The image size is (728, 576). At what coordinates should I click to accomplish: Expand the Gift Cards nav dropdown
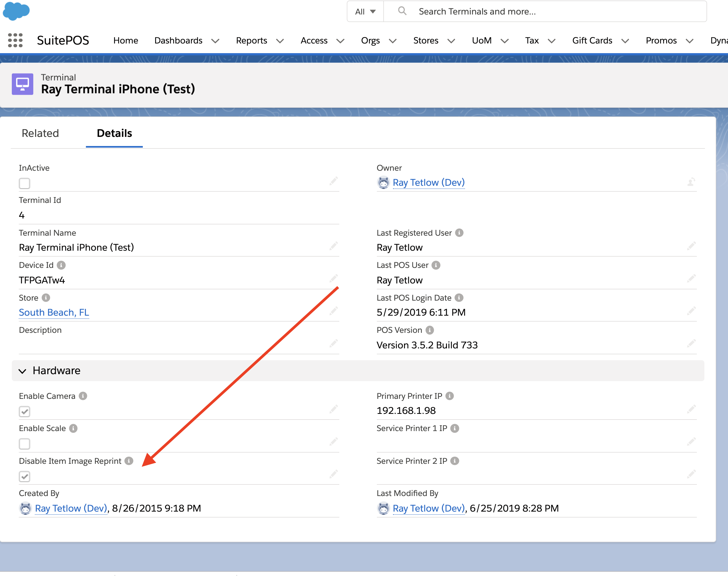[625, 41]
